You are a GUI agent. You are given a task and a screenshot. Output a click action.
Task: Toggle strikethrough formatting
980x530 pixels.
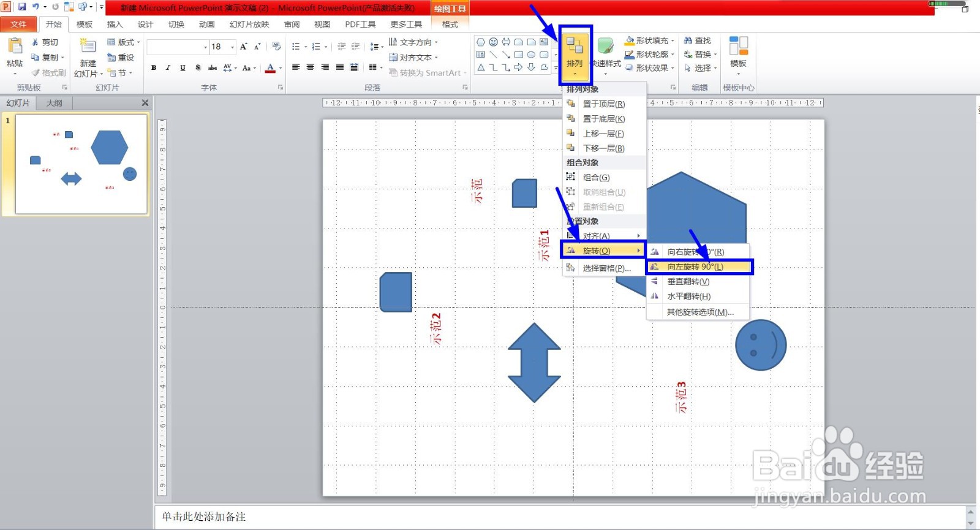pos(213,67)
